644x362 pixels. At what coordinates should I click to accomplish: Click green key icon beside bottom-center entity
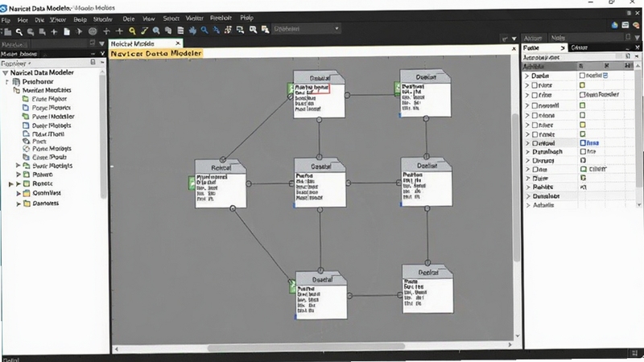tap(292, 286)
